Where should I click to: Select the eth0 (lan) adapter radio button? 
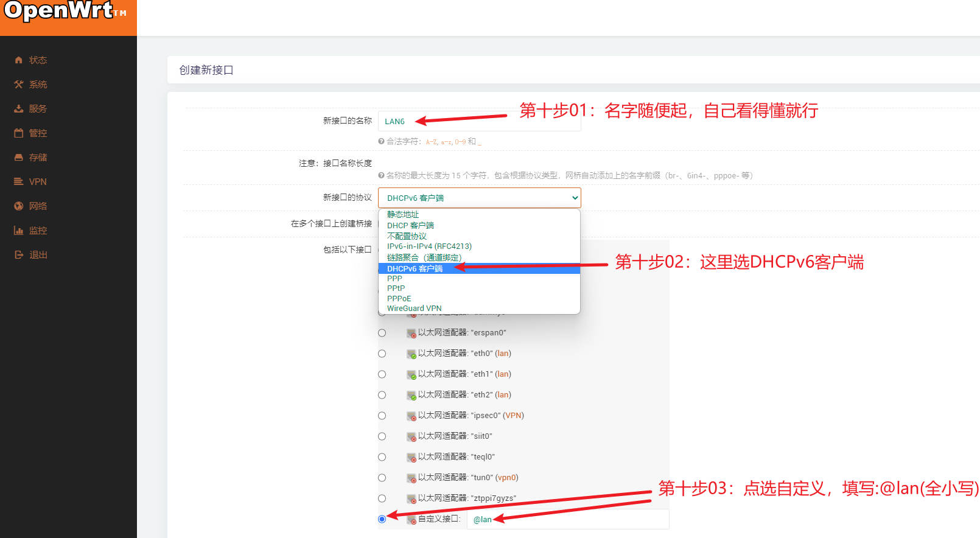coord(382,354)
